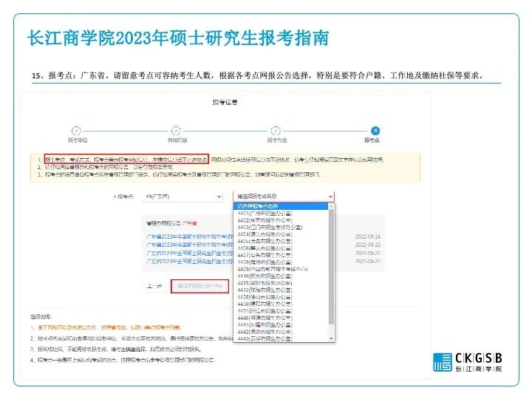
Task: Pick option 4408 from the exam site list
Action: click(x=265, y=262)
